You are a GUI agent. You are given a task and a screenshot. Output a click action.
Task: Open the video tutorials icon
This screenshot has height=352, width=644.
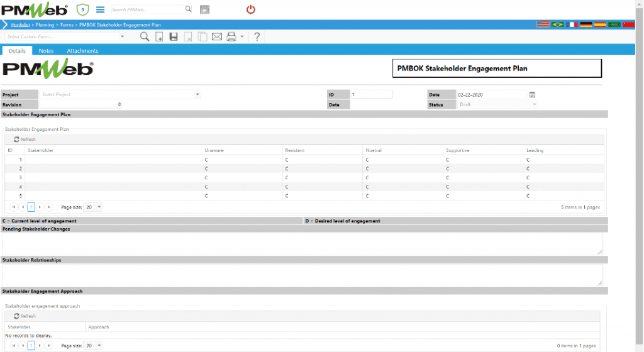[204, 9]
